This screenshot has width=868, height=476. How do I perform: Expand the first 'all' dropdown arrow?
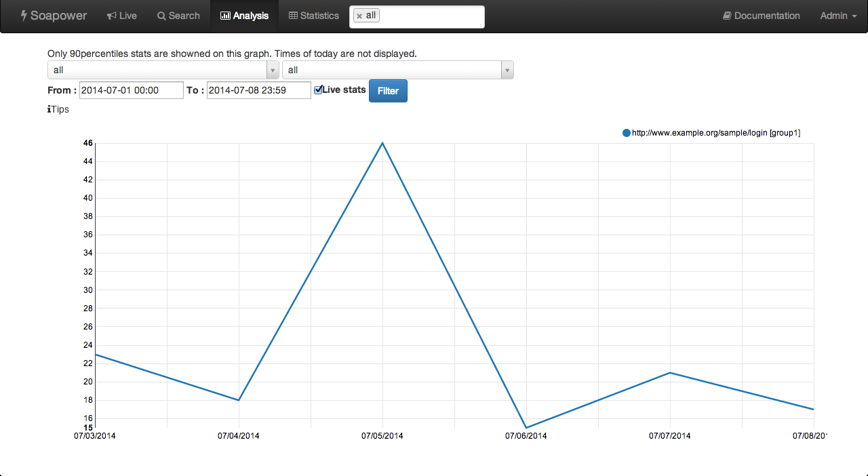[273, 70]
